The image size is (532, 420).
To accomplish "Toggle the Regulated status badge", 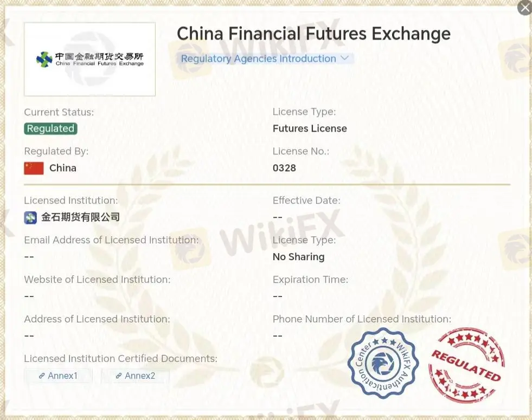I will [50, 128].
